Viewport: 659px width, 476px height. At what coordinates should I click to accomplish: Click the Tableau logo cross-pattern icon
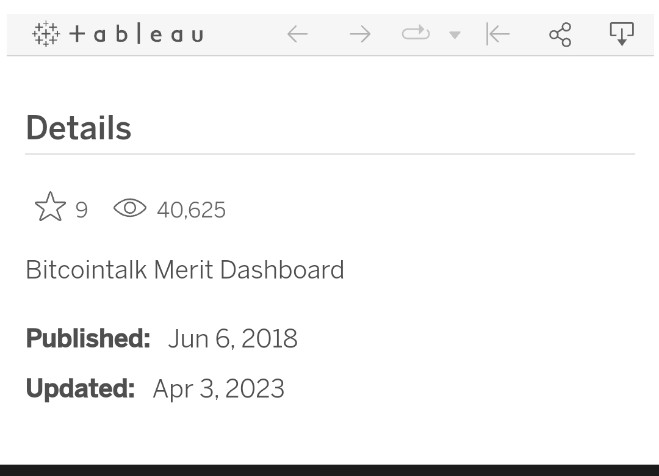[46, 34]
